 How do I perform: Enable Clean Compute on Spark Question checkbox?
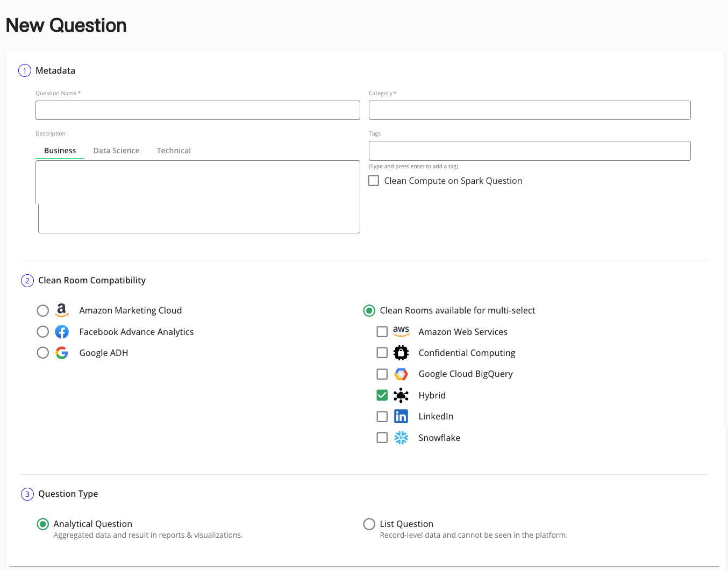pos(374,181)
